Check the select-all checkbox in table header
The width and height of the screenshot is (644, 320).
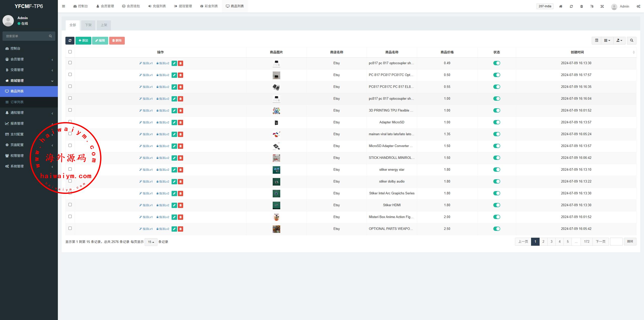click(x=70, y=52)
